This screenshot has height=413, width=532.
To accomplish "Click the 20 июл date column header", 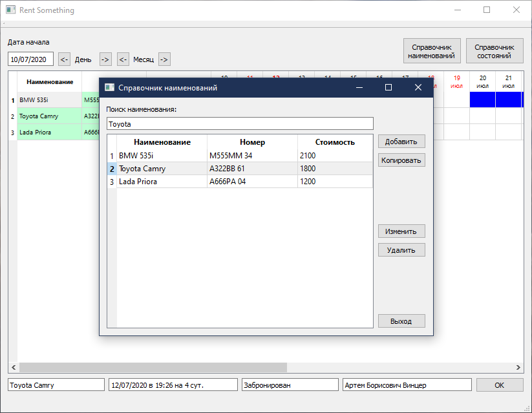I will (x=482, y=82).
